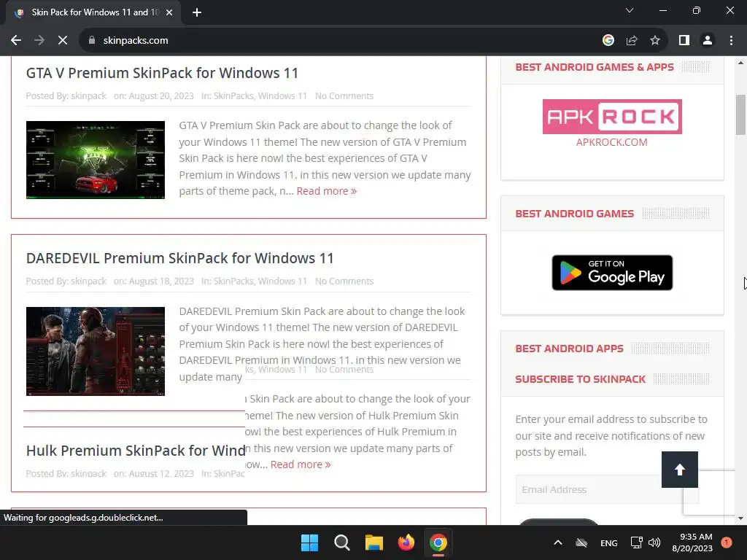Click the skinpack author on GTA V post
747x560 pixels.
88,96
